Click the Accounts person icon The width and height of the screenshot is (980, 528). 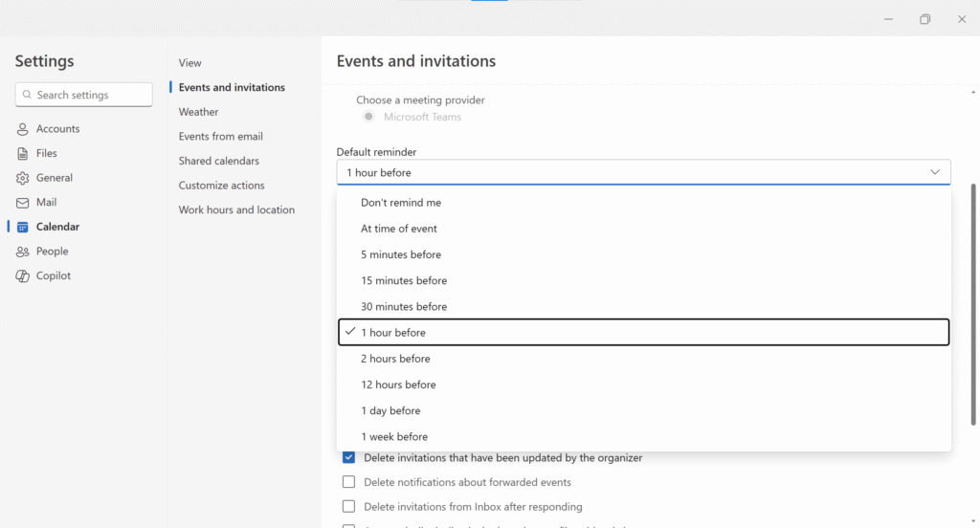23,129
